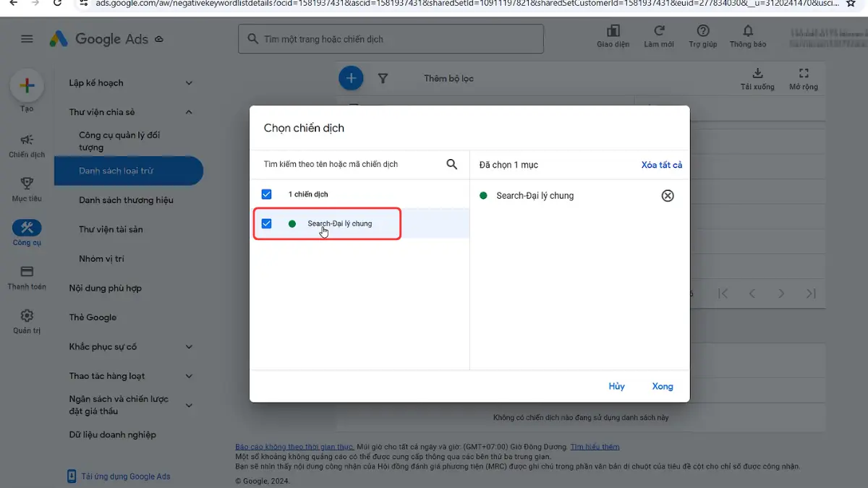
Task: Open the Trợ giúp help icon
Action: tap(702, 32)
